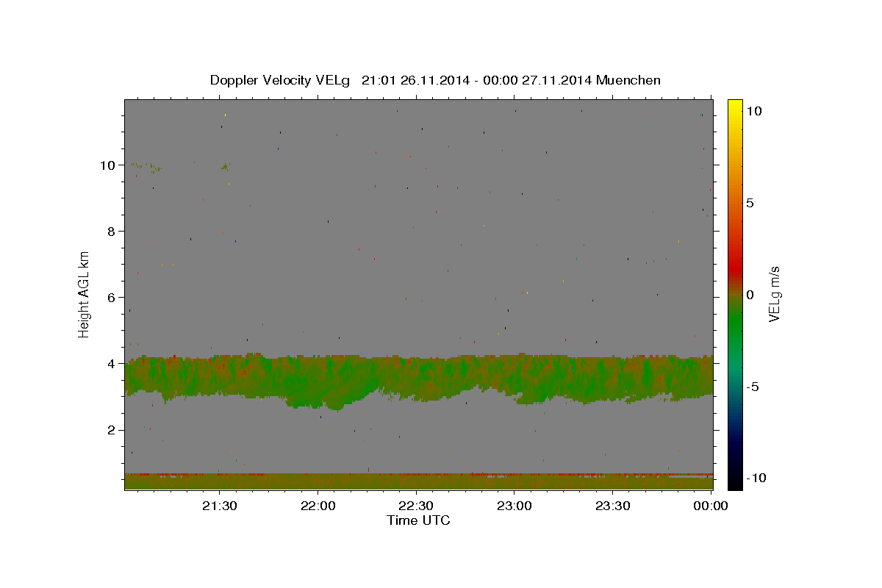Click the 22:30 time tick label
This screenshot has width=882, height=588.
[x=416, y=506]
